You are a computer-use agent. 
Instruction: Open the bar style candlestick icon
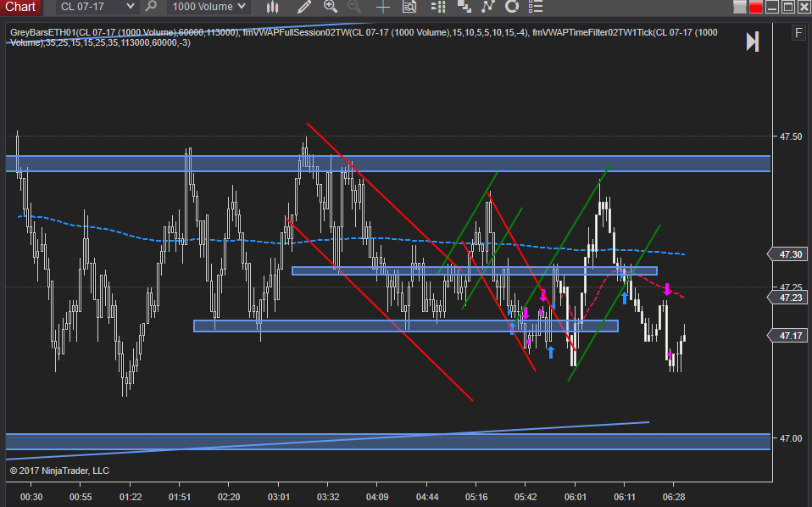[x=272, y=7]
